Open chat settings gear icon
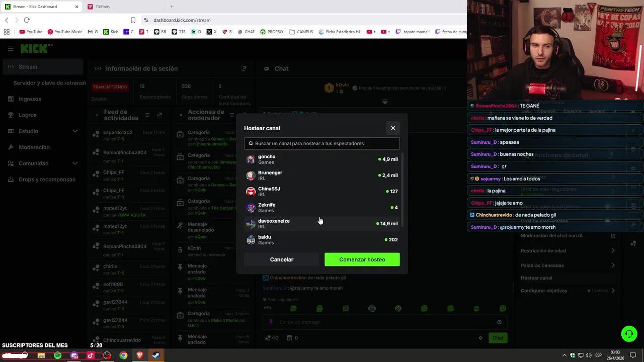Viewport: 644px width, 362px height. coord(480,338)
